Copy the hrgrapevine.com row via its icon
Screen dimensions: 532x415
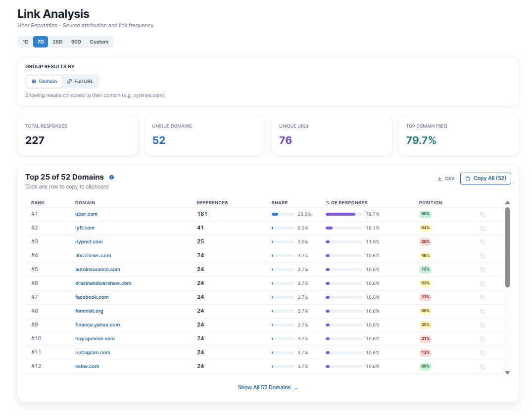click(483, 339)
